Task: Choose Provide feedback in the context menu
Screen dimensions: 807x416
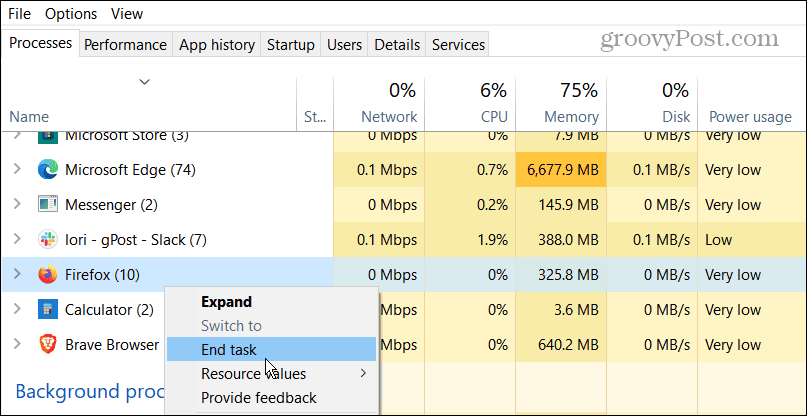Action: pos(272,397)
